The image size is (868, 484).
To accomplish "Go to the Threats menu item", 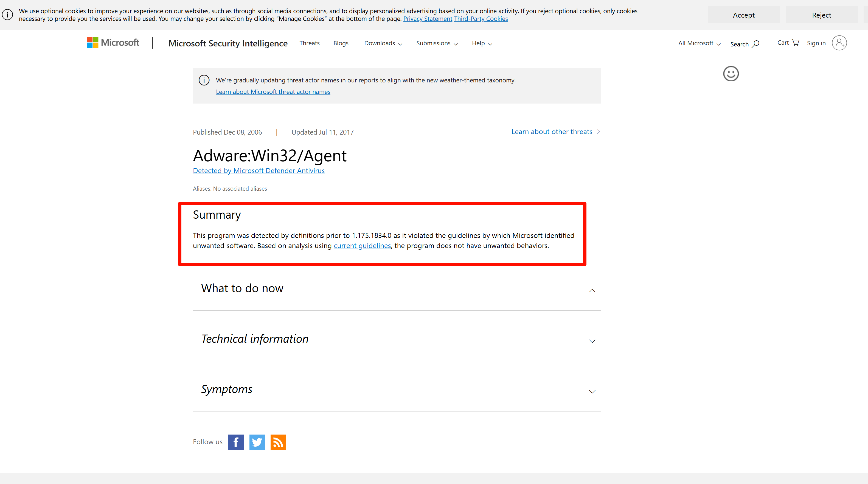I will [x=309, y=43].
